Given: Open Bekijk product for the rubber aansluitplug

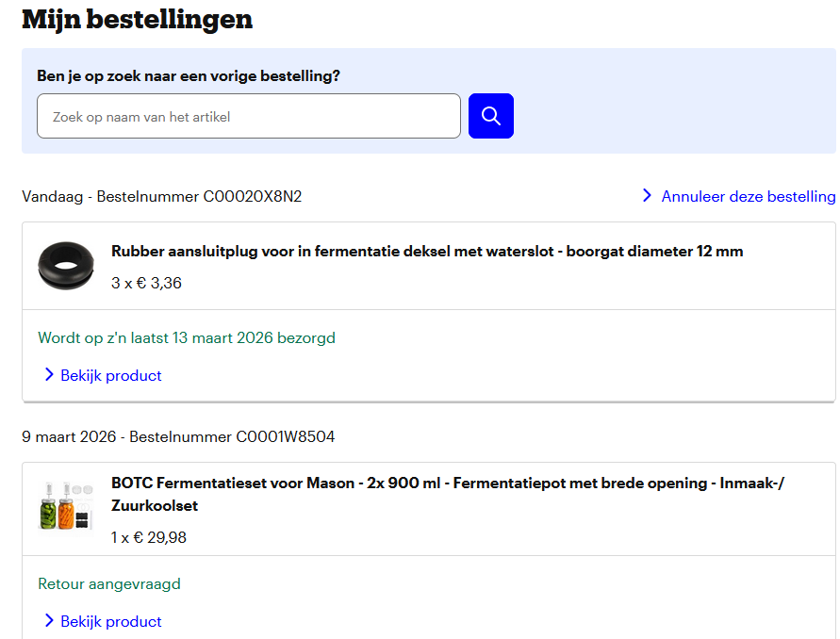Looking at the screenshot, I should pos(110,375).
